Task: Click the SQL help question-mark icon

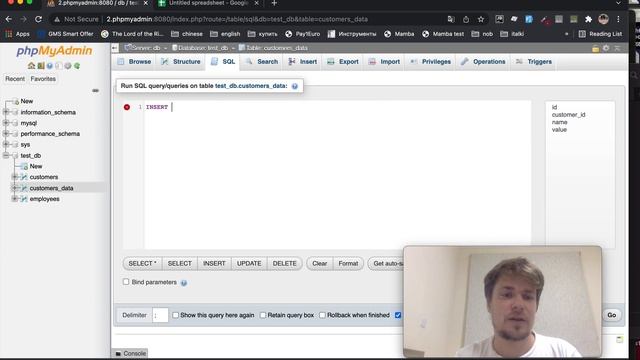Action: (295, 86)
